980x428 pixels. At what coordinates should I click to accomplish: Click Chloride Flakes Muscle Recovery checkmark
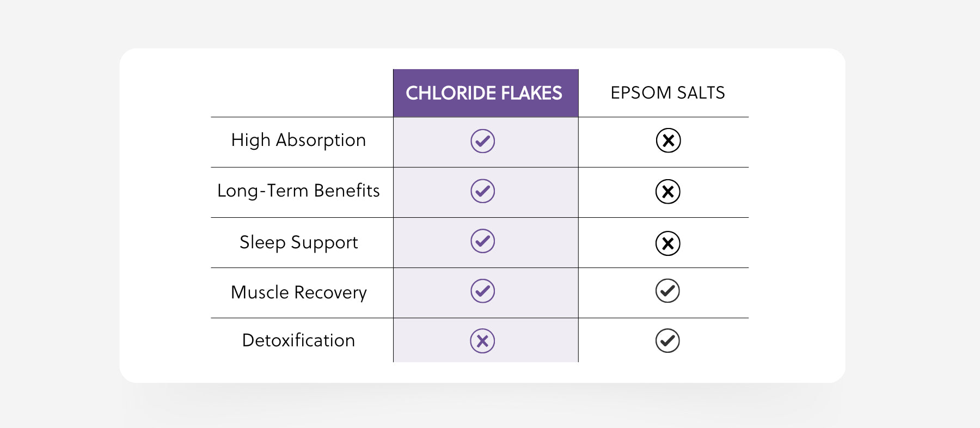click(482, 291)
